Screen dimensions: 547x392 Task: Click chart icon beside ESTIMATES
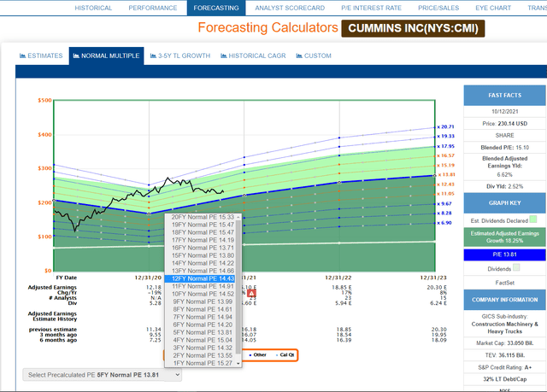coord(23,56)
